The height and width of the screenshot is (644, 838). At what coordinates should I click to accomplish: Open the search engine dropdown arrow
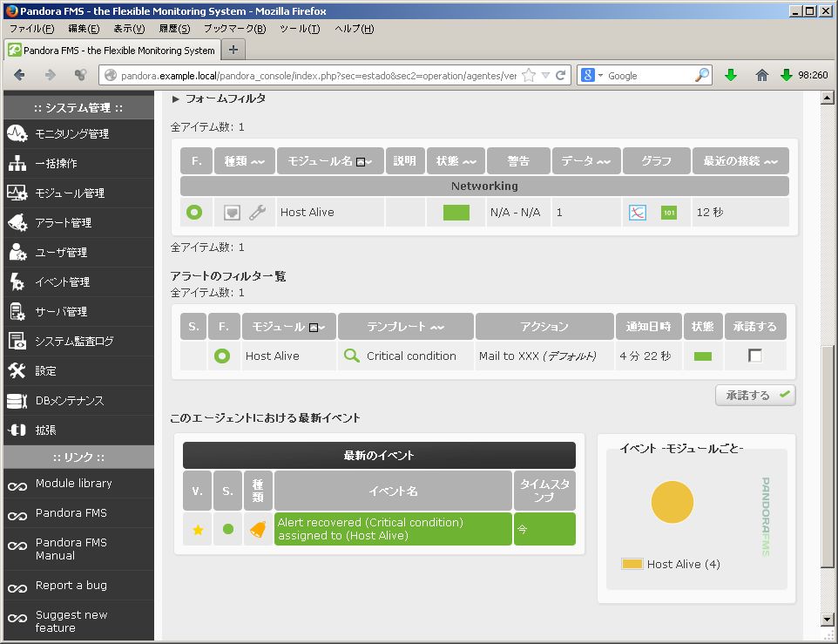click(600, 75)
